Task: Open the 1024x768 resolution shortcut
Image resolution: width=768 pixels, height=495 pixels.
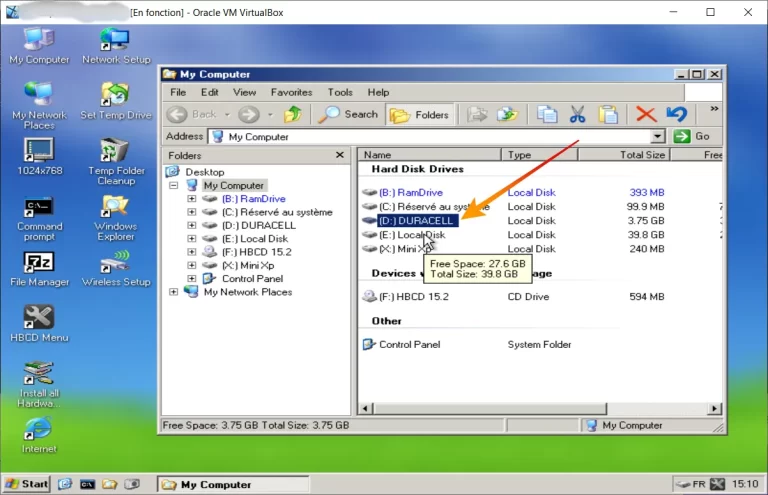Action: pyautogui.click(x=39, y=156)
